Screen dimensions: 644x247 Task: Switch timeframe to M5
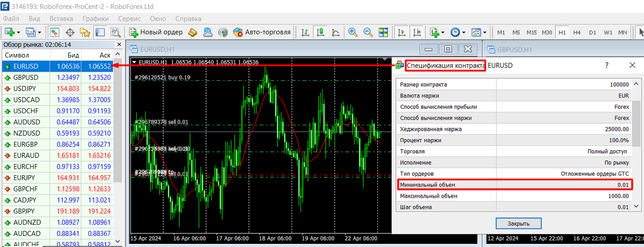click(516, 32)
